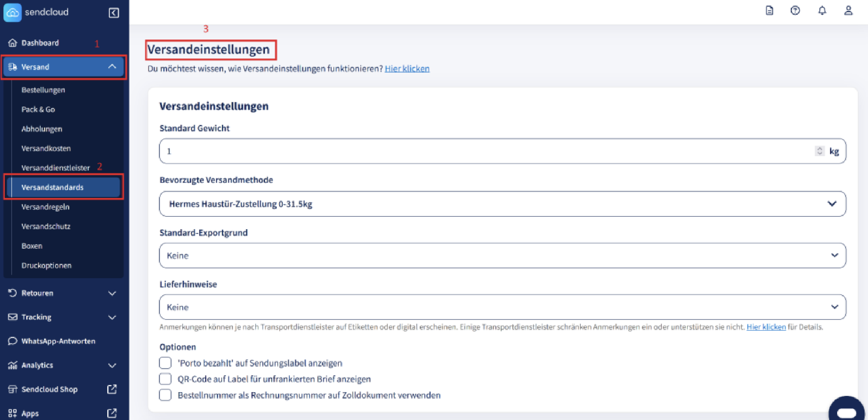Click the Sendcloud Shop store icon

pyautogui.click(x=13, y=389)
